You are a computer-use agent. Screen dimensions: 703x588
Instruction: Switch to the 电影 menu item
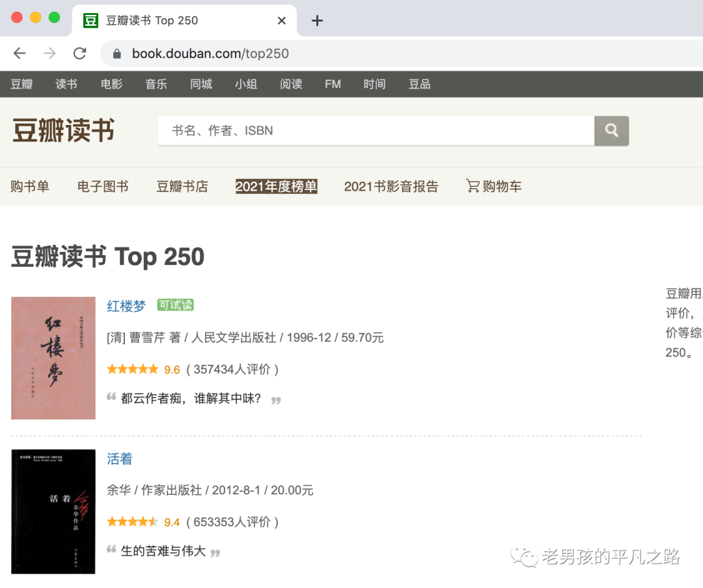pos(111,84)
